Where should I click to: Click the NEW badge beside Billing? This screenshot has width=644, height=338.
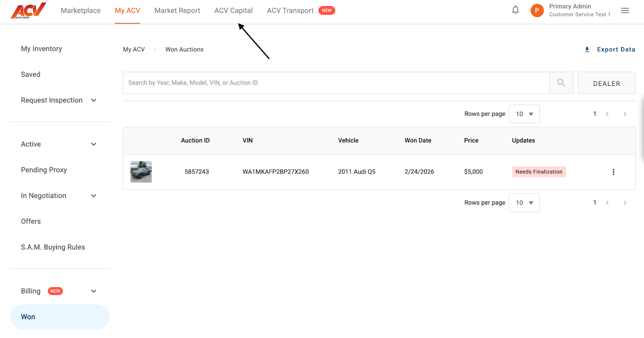[55, 291]
